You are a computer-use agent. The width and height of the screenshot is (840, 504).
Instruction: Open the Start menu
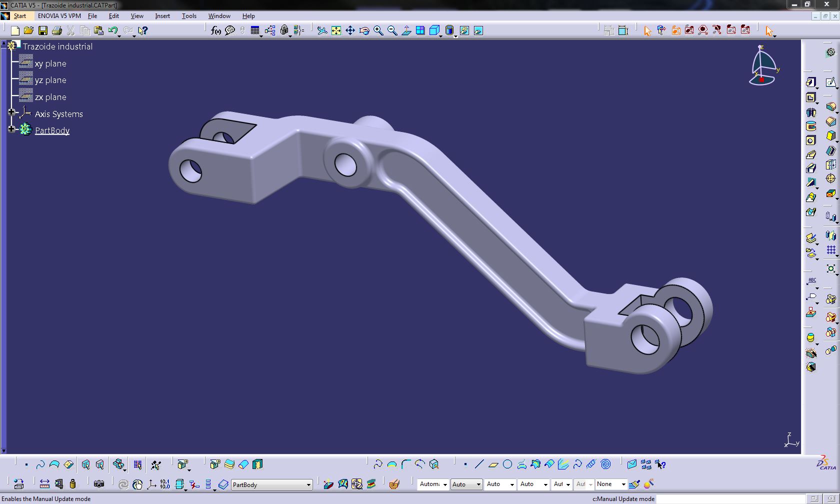pos(20,16)
